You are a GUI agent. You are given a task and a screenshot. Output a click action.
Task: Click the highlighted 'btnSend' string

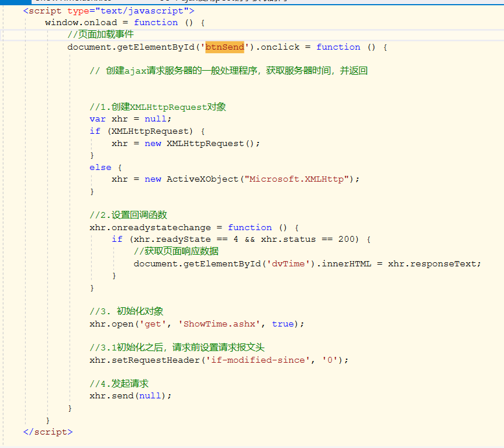click(x=225, y=47)
